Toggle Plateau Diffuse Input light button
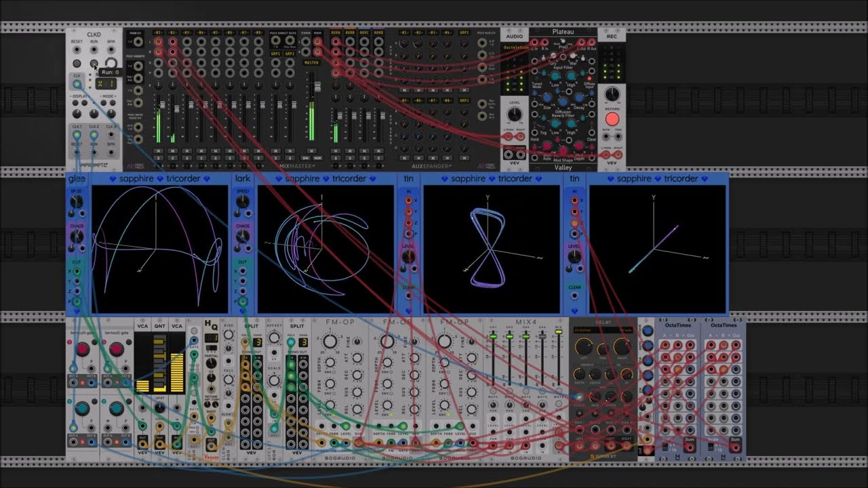Viewport: 868px width, 488px height. pyautogui.click(x=589, y=78)
